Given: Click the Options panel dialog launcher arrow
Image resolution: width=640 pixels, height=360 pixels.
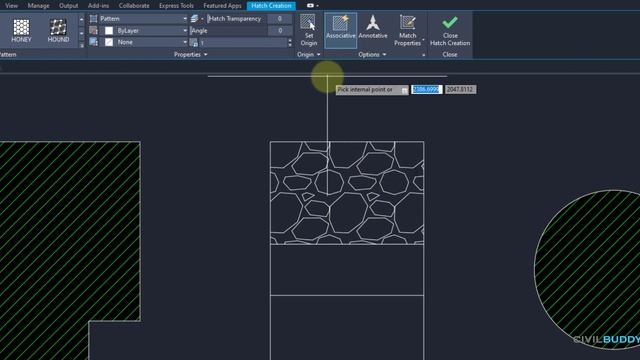Looking at the screenshot, I should pos(423,55).
